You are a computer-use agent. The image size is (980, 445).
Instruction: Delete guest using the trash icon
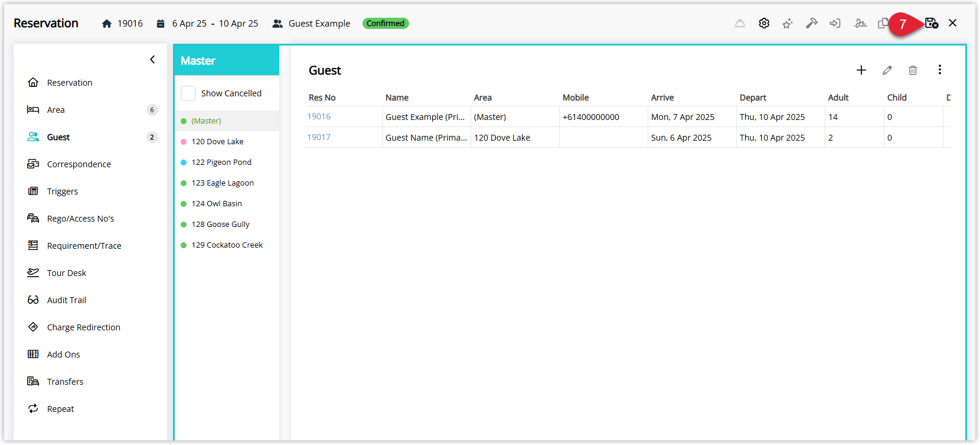coord(913,70)
